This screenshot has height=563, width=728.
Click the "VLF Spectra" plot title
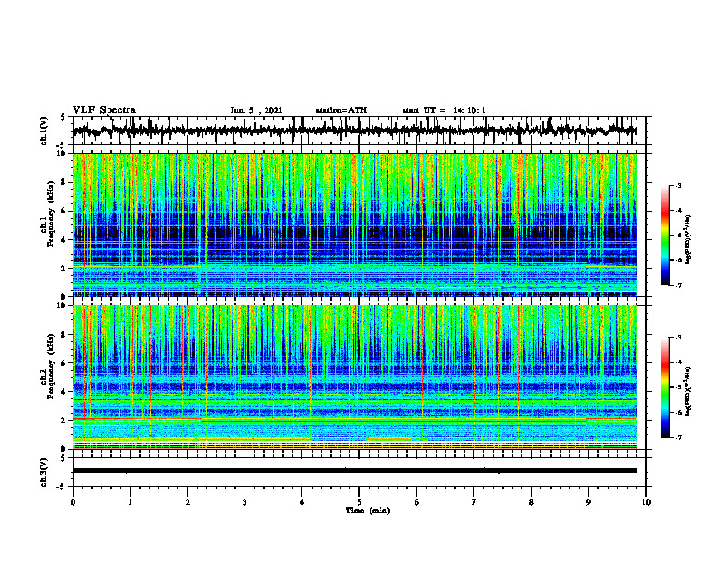click(x=104, y=110)
